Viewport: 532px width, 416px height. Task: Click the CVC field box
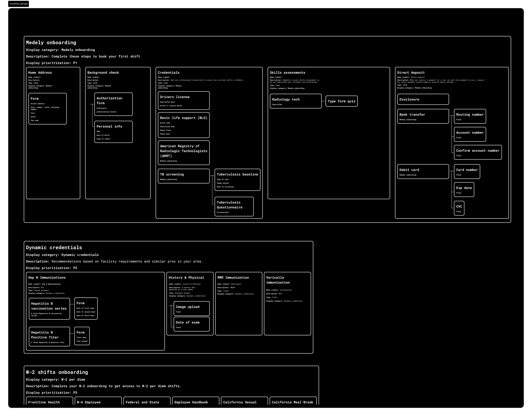click(x=459, y=208)
